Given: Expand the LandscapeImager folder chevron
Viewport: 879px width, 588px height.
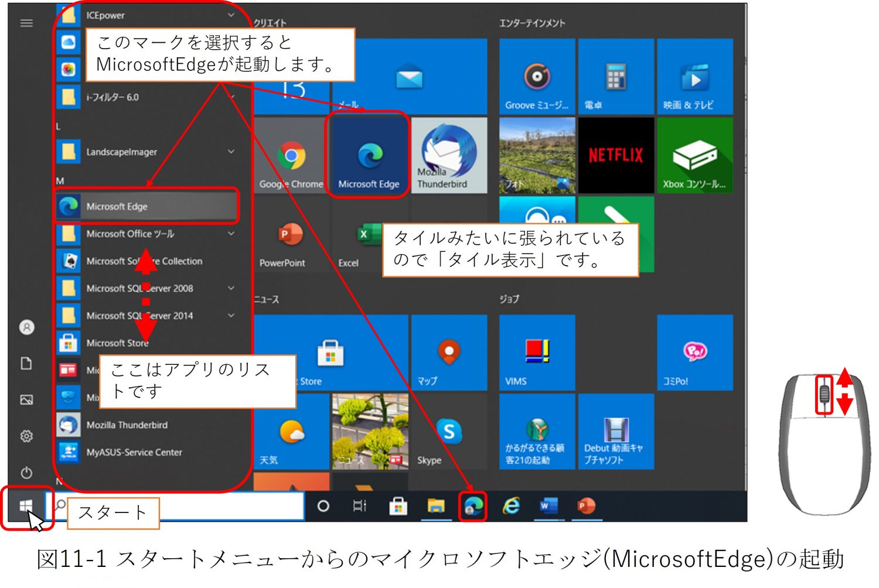Looking at the screenshot, I should pos(231,152).
